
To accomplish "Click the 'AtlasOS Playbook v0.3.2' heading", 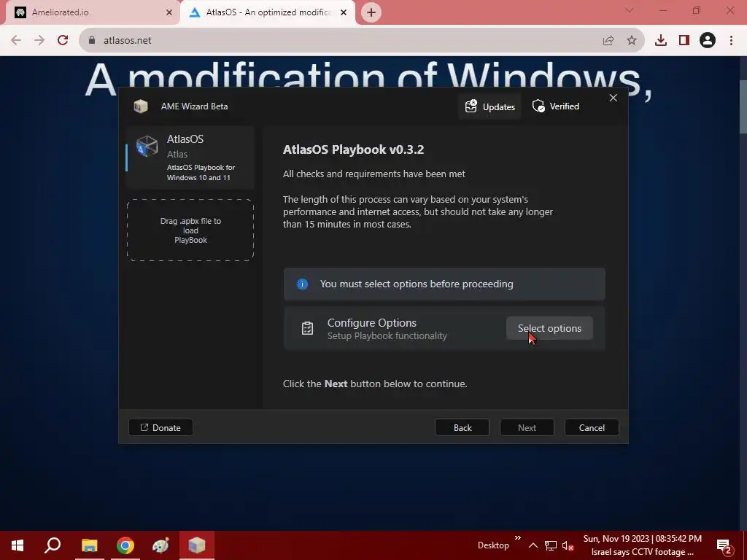I will point(353,149).
